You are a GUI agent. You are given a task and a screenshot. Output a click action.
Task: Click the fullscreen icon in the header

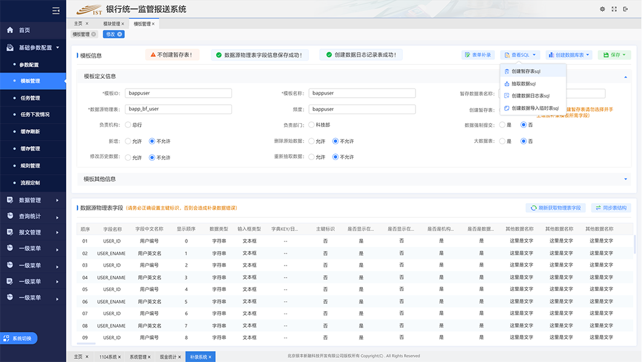click(x=614, y=9)
